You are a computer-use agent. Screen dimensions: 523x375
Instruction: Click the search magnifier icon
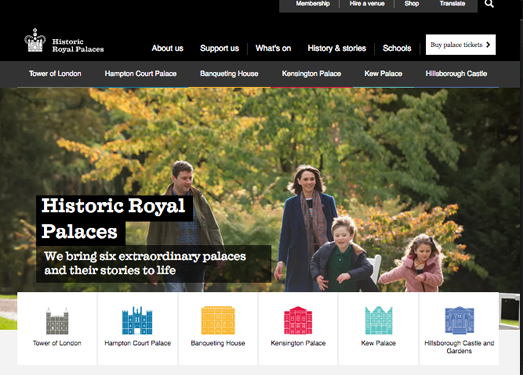489,4
